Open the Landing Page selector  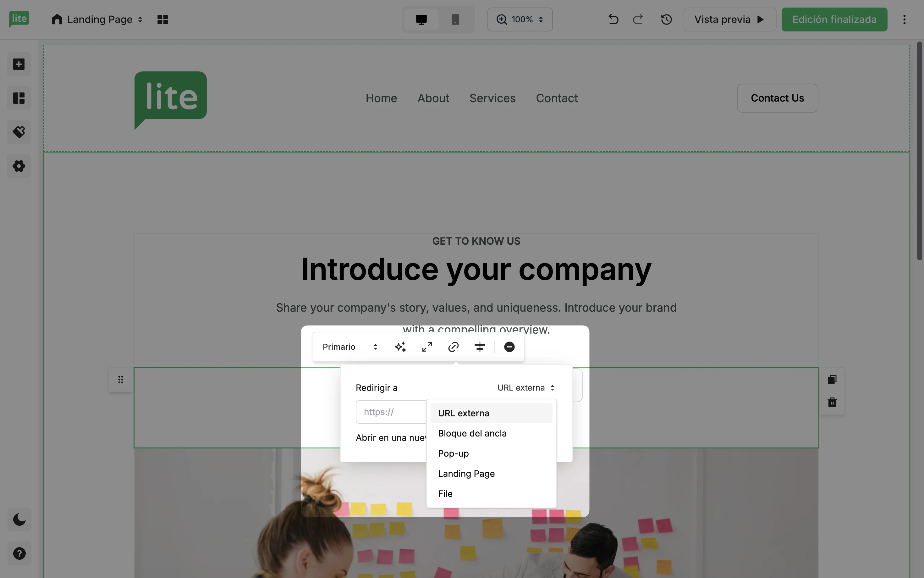click(97, 19)
